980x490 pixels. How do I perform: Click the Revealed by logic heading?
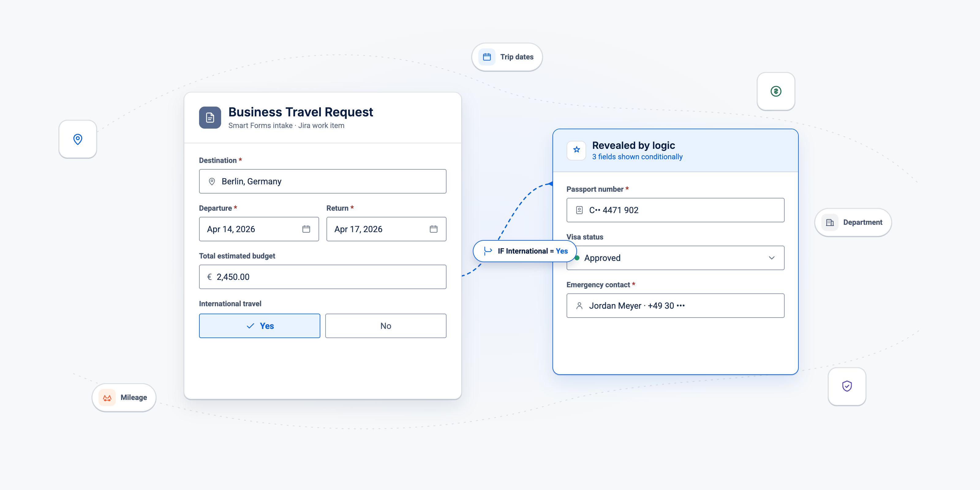pos(633,145)
